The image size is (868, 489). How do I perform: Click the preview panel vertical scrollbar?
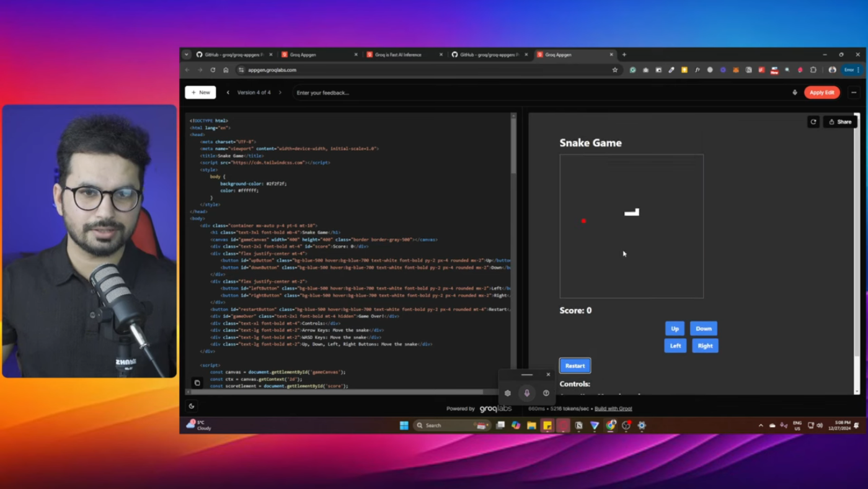click(x=857, y=236)
